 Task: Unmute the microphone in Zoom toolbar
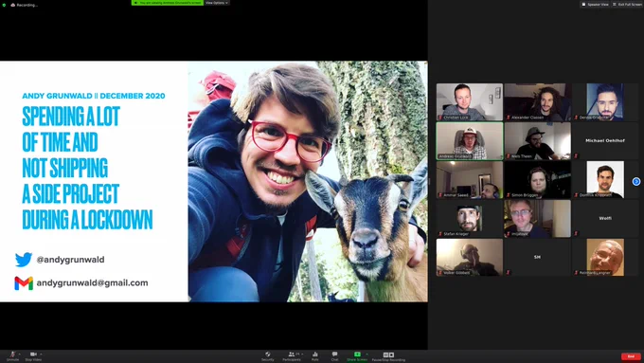12,356
